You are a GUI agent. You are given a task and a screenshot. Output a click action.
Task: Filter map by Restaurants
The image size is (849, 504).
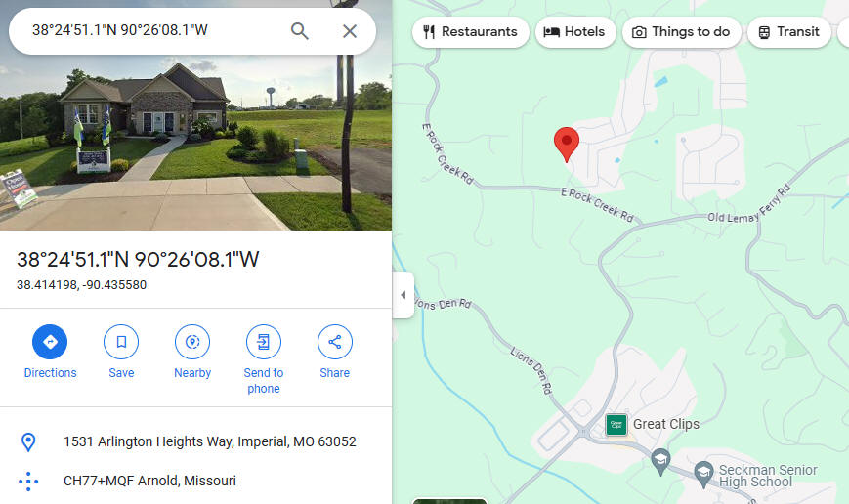[x=470, y=32]
